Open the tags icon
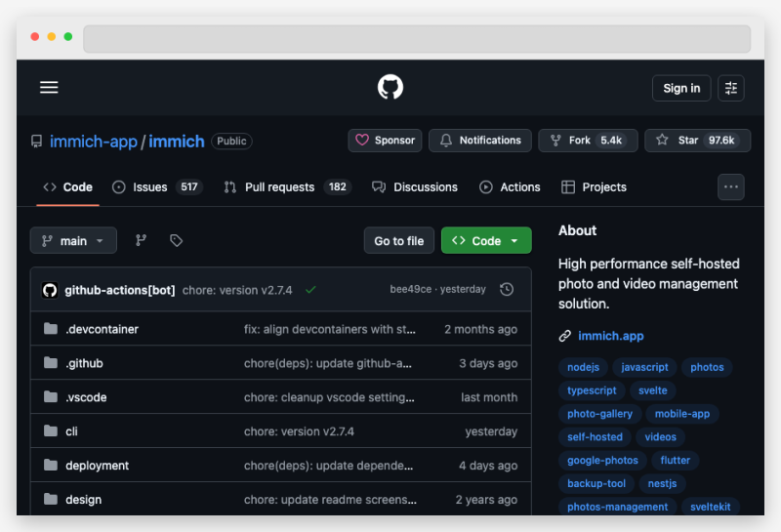The image size is (781, 532). (176, 240)
